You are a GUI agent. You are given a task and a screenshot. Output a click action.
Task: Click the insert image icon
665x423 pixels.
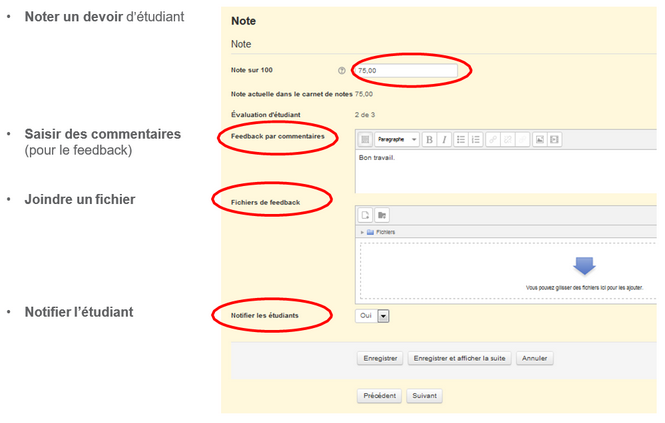(x=539, y=140)
